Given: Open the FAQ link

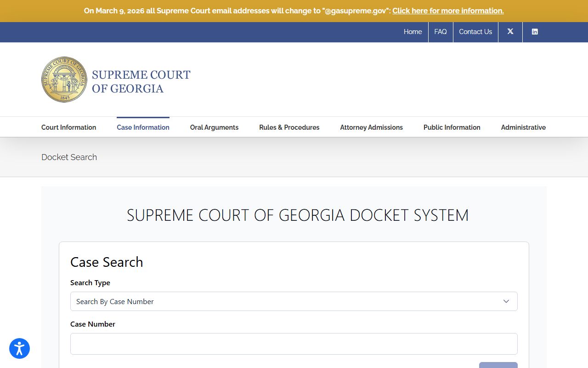Looking at the screenshot, I should 441,32.
